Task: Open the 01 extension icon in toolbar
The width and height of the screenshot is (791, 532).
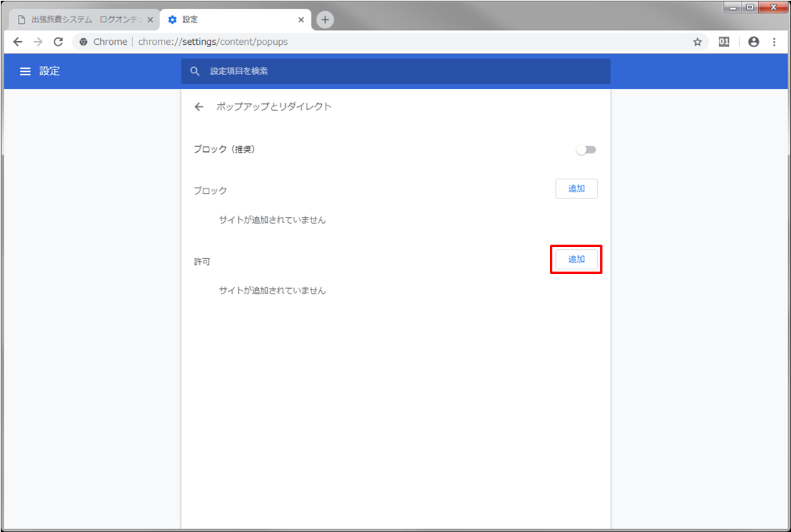Action: point(724,42)
